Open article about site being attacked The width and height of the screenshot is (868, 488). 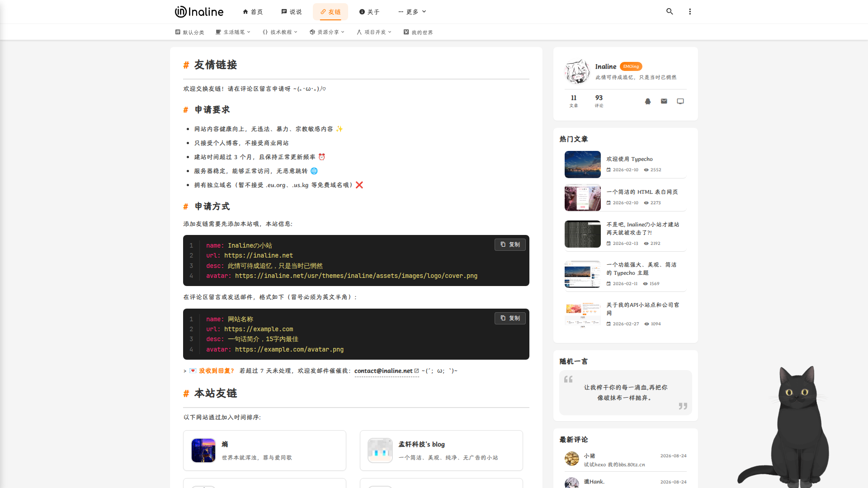[x=643, y=229]
